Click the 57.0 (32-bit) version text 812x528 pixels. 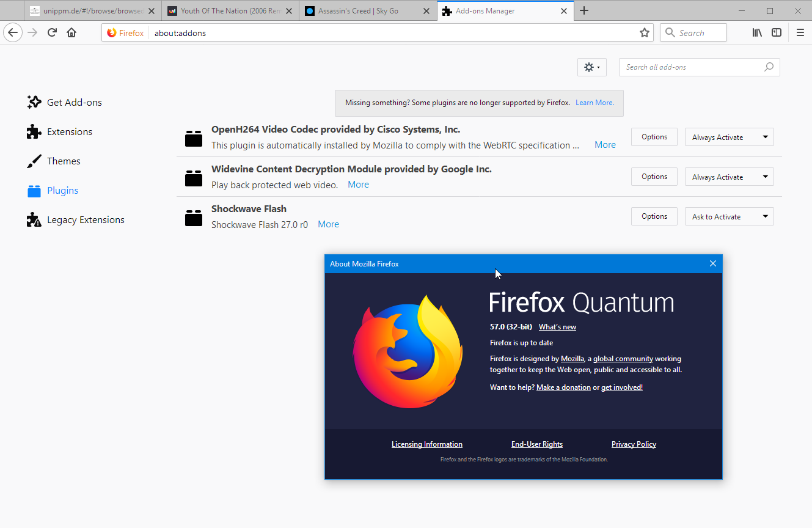[511, 327]
